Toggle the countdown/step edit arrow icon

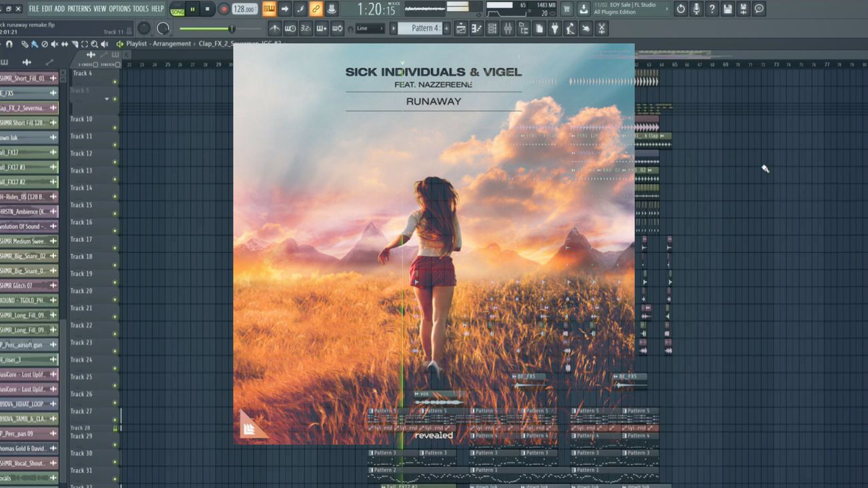285,9
